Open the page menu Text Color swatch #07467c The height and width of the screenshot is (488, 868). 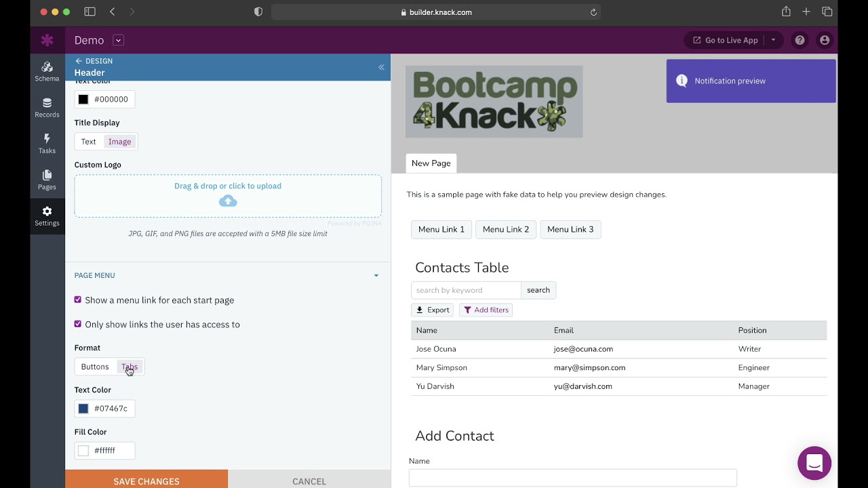point(83,408)
